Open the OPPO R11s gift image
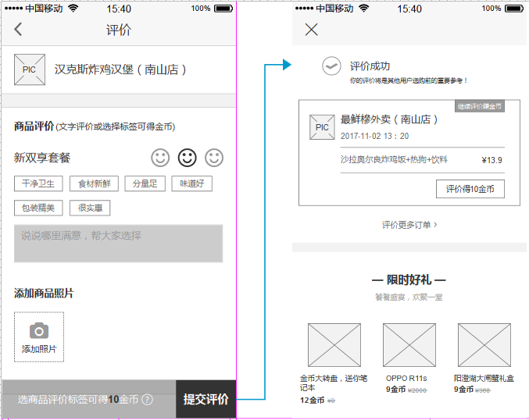The width and height of the screenshot is (529, 420). click(x=409, y=345)
